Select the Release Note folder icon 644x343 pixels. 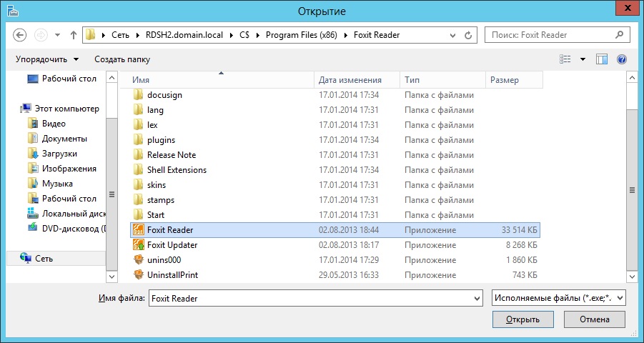point(139,155)
